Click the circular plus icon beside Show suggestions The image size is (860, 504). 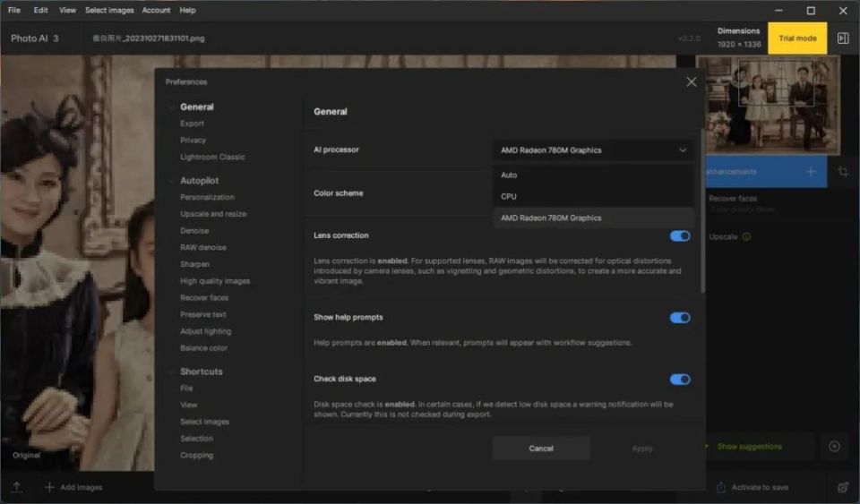point(834,446)
